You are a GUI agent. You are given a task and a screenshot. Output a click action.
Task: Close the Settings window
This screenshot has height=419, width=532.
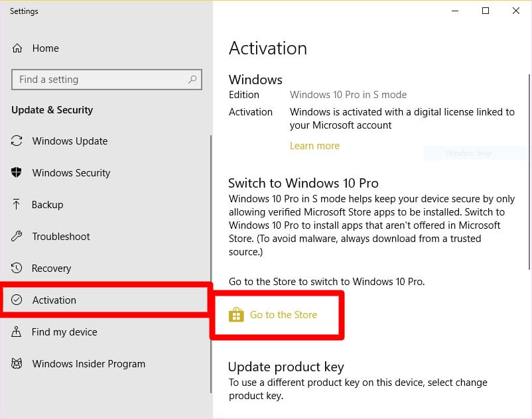pyautogui.click(x=516, y=11)
